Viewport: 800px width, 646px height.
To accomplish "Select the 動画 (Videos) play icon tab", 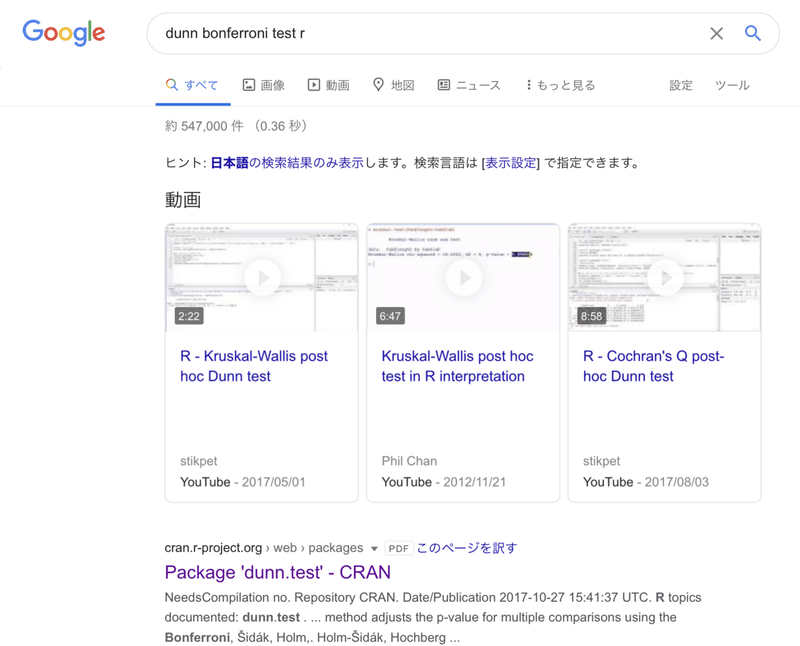I will coord(316,85).
